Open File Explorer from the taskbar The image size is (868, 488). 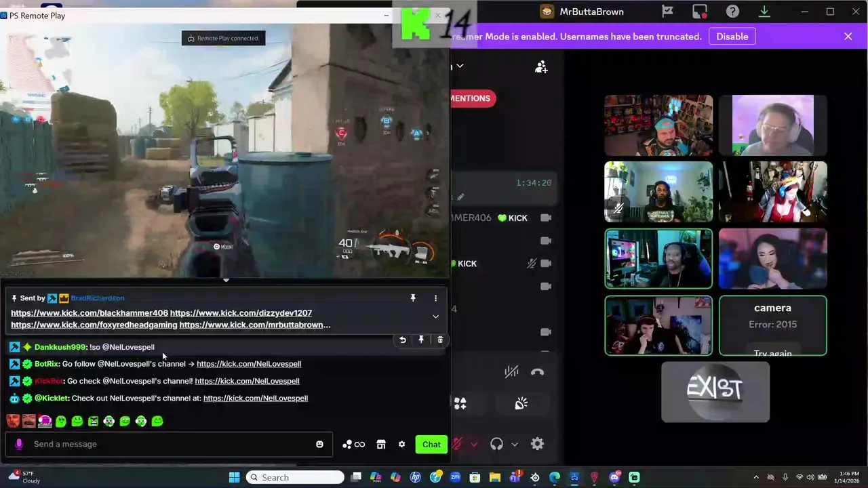coord(495,477)
